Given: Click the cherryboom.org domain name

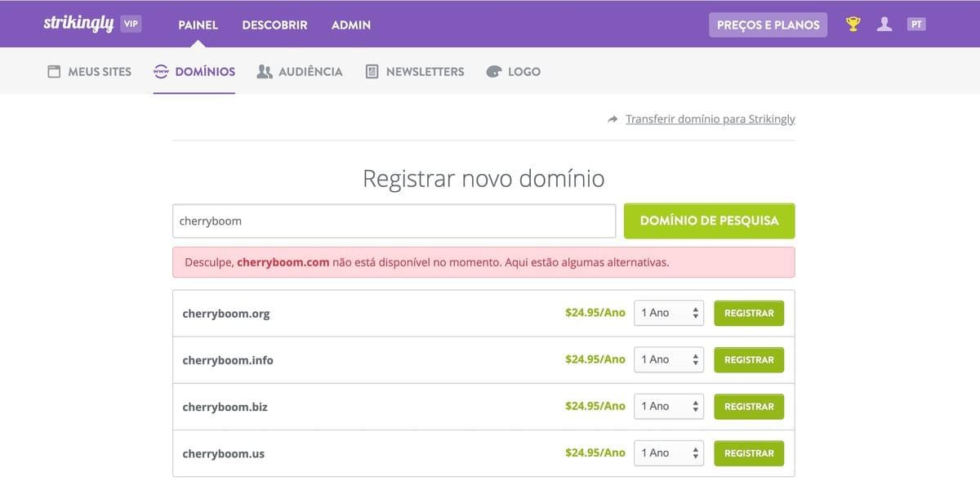Looking at the screenshot, I should click(x=226, y=314).
